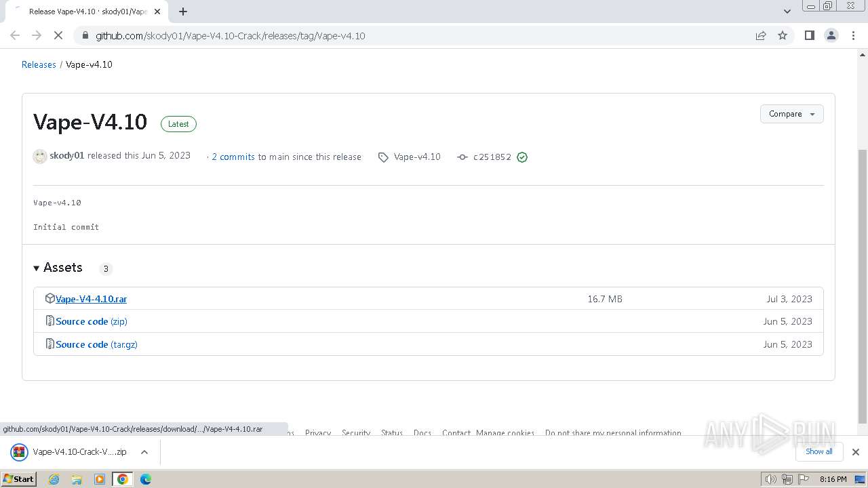
Task: Open commit c251852
Action: coord(492,157)
